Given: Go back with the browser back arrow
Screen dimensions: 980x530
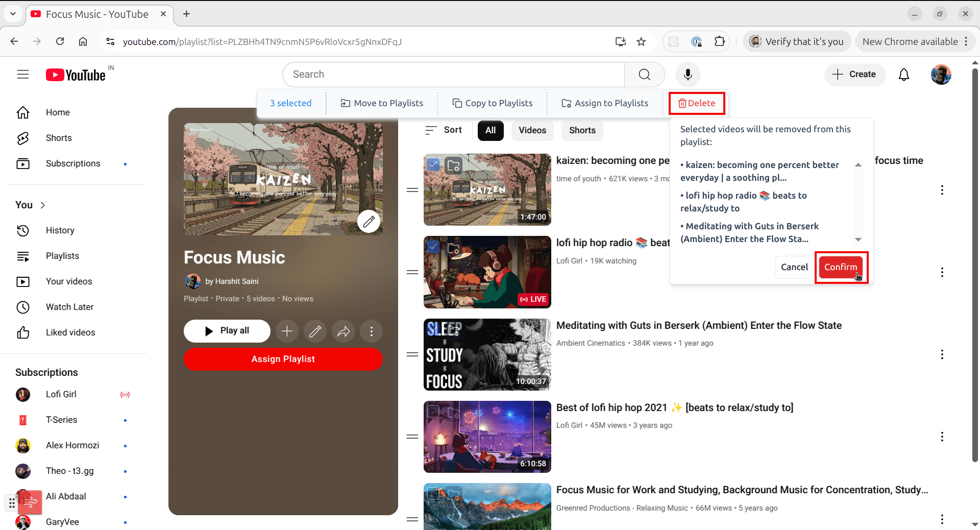Looking at the screenshot, I should (x=14, y=41).
